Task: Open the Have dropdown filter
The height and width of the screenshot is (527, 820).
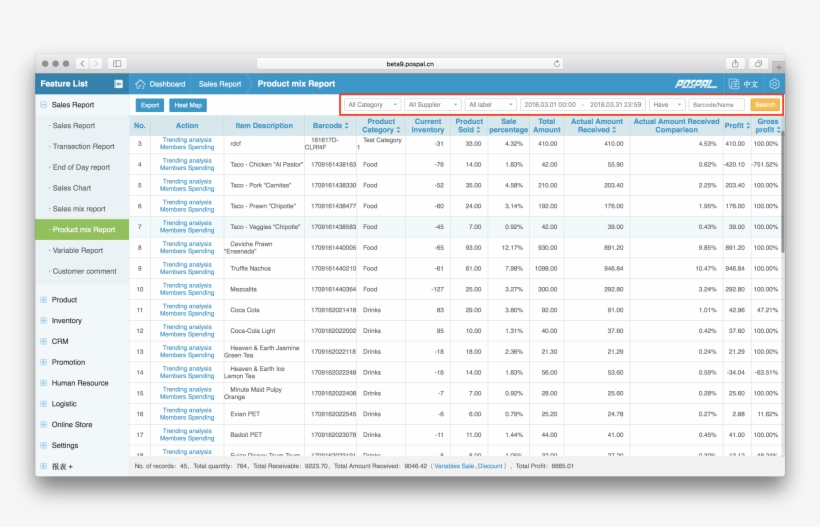Action: pyautogui.click(x=667, y=105)
